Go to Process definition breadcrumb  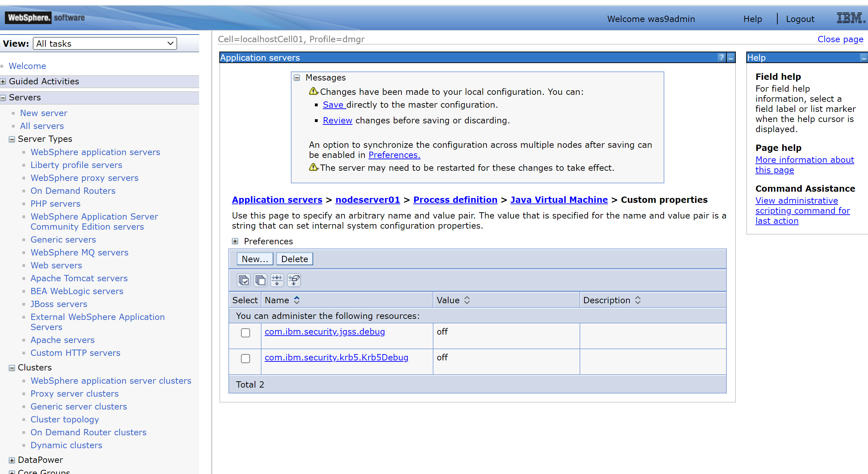pyautogui.click(x=455, y=200)
